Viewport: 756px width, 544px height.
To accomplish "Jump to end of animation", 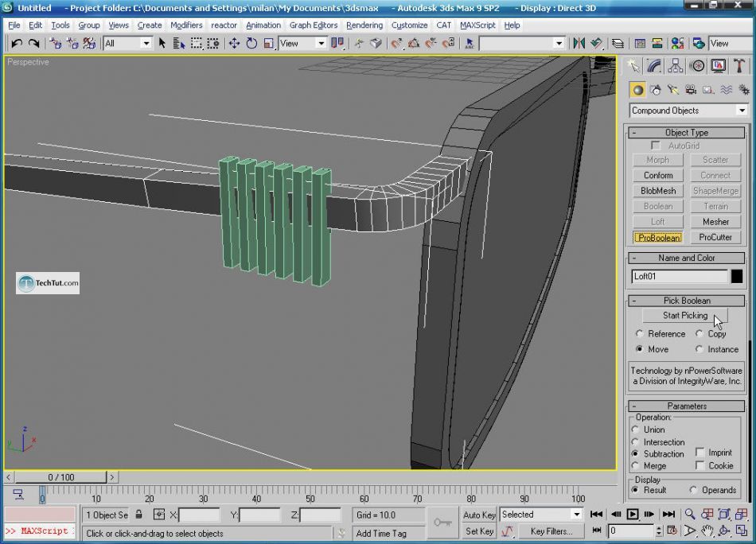I will coord(668,514).
